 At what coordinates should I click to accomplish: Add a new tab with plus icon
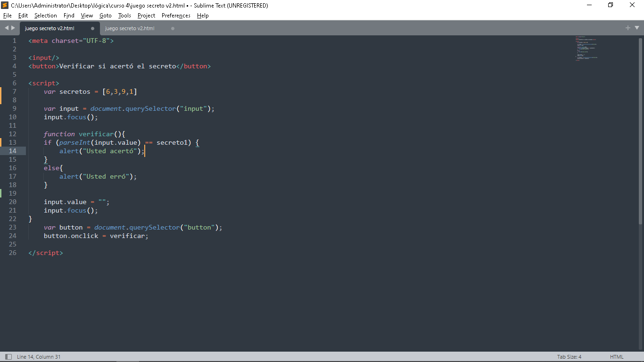(628, 28)
